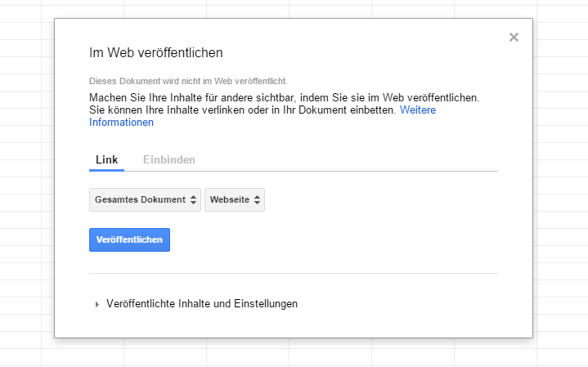
Task: Open the Weitere Informationen link
Action: 417,110
